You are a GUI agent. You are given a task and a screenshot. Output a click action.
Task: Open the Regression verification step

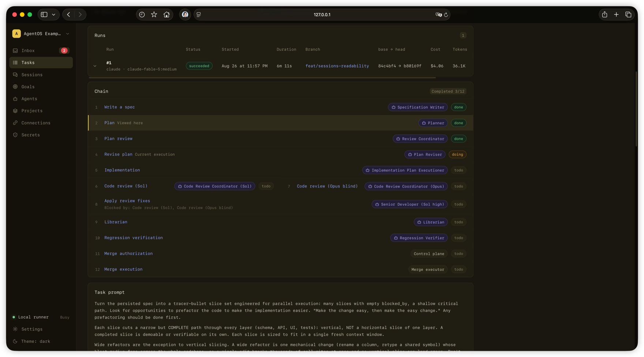(x=134, y=238)
